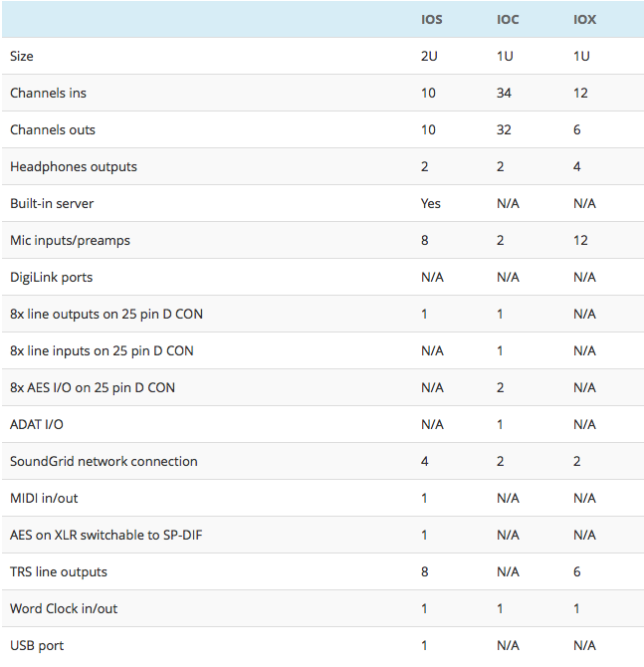Click the IOX column header
This screenshot has width=644, height=667.
(x=584, y=20)
